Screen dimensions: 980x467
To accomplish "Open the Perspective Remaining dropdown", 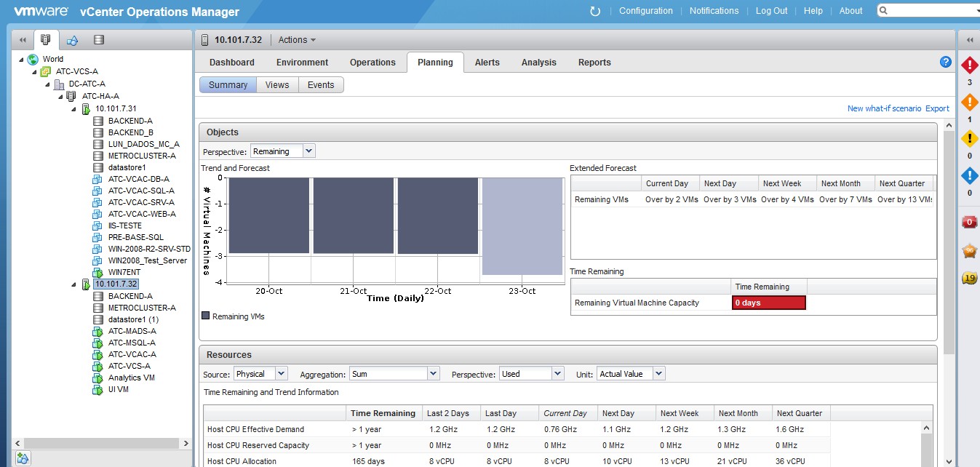I will coord(308,151).
